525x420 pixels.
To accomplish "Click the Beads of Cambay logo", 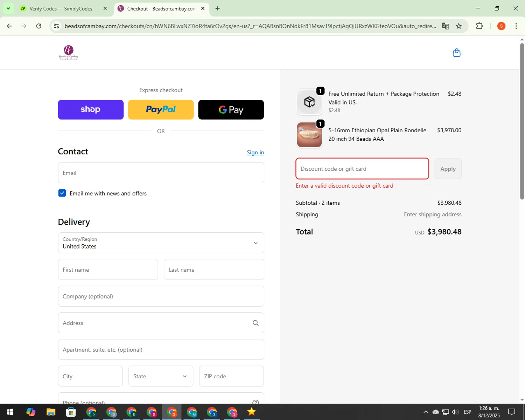I will click(x=69, y=53).
